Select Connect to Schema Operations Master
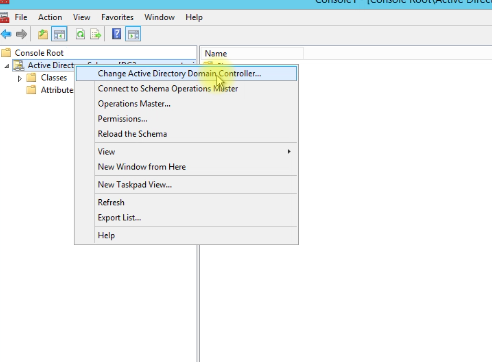 point(186,89)
